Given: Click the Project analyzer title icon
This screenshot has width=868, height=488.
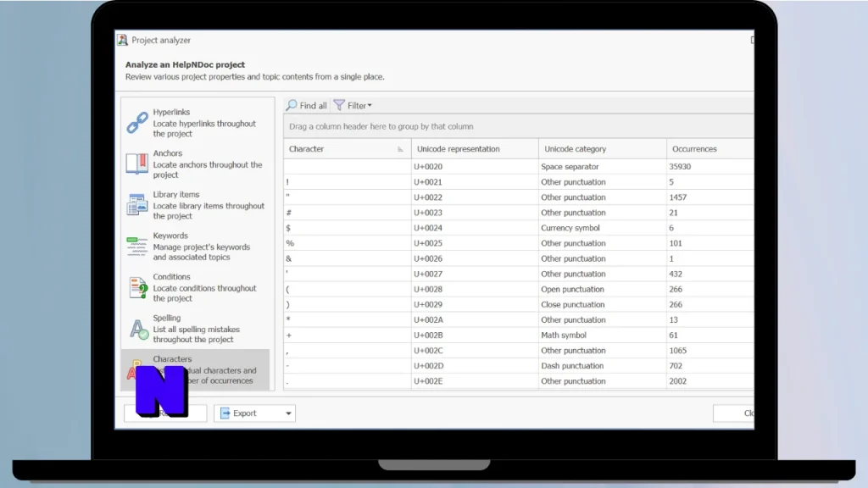Looking at the screenshot, I should [x=122, y=40].
